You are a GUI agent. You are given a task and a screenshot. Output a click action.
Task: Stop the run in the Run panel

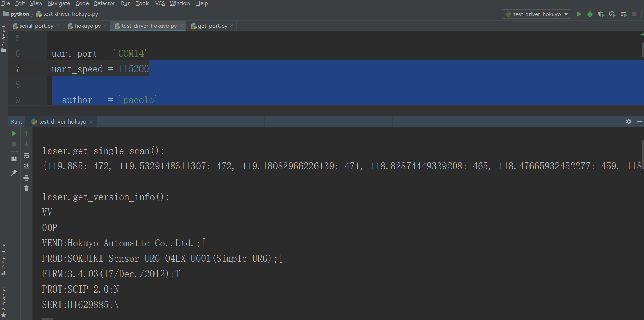pyautogui.click(x=14, y=144)
